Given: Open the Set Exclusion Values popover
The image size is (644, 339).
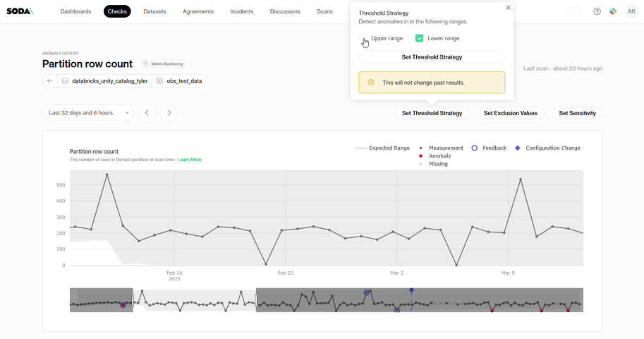Looking at the screenshot, I should 511,113.
